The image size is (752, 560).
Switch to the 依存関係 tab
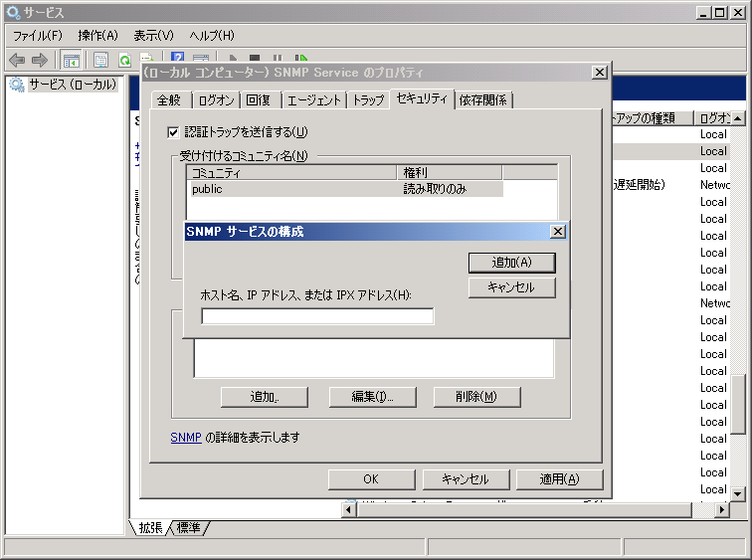(x=483, y=100)
